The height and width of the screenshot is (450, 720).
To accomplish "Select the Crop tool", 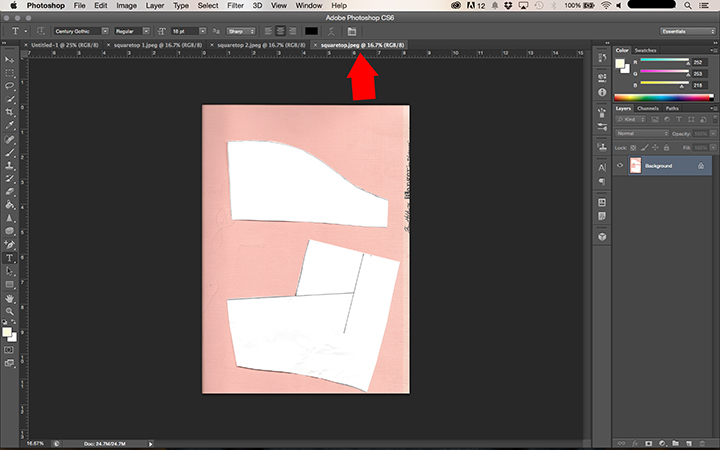I will [x=9, y=112].
